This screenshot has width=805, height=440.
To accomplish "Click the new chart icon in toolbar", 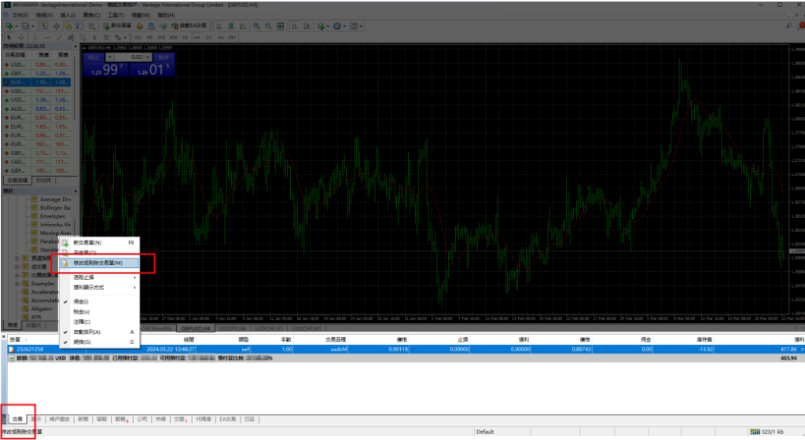I will (x=10, y=26).
